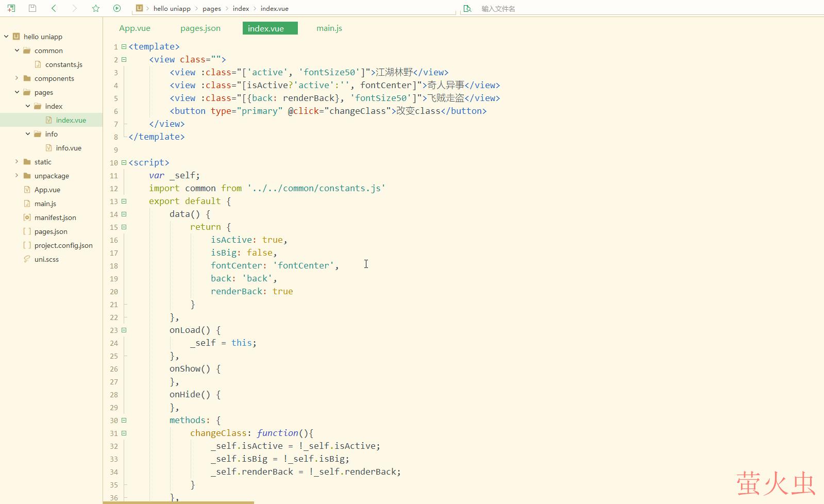
Task: Click the new file toolbar icon
Action: coord(11,8)
